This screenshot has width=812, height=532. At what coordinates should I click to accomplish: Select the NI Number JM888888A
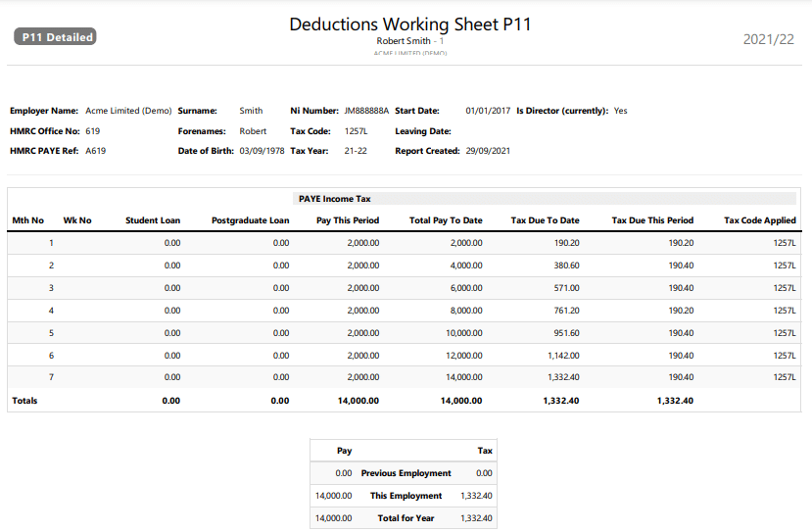(x=366, y=111)
